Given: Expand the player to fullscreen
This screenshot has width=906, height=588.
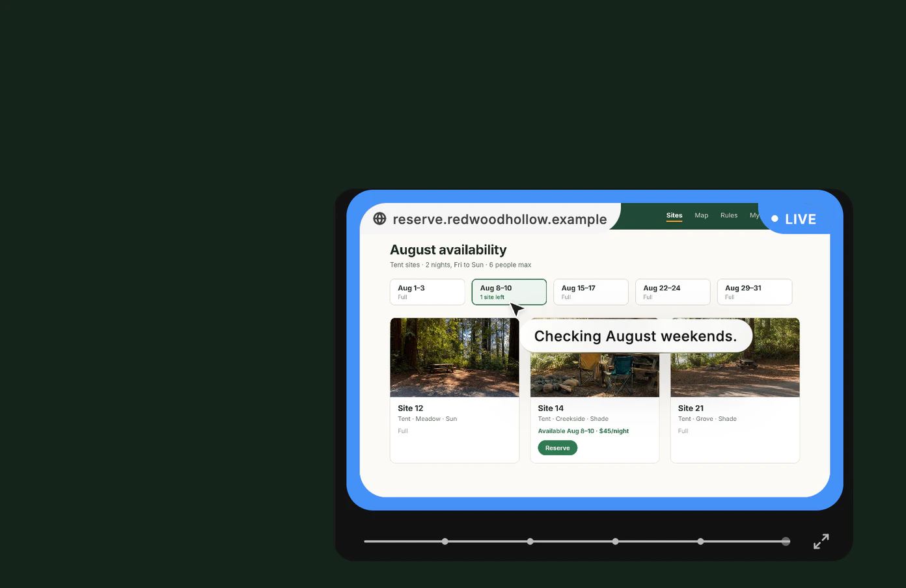Looking at the screenshot, I should pyautogui.click(x=821, y=541).
